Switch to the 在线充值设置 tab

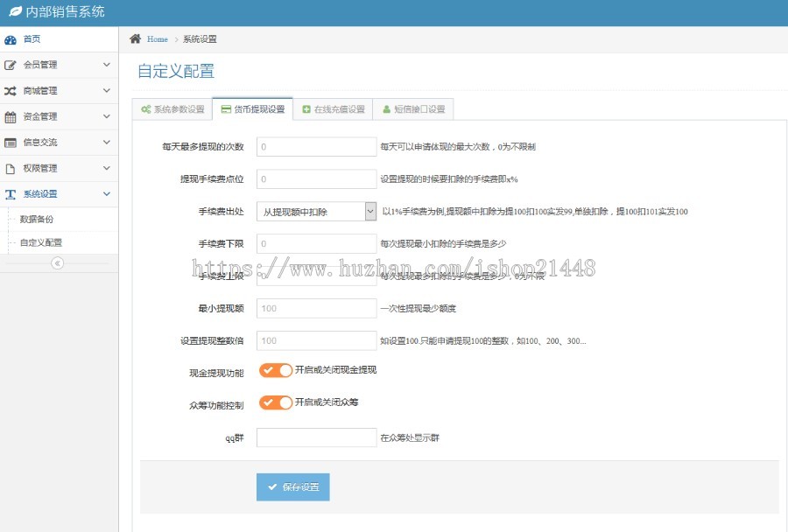[333, 109]
